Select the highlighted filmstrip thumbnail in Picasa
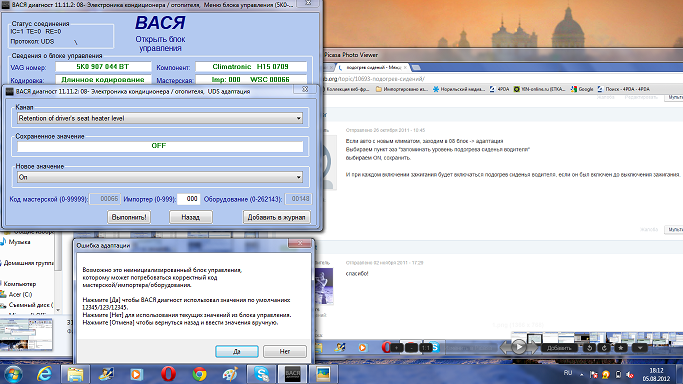The height and width of the screenshot is (384, 683). pos(534,339)
